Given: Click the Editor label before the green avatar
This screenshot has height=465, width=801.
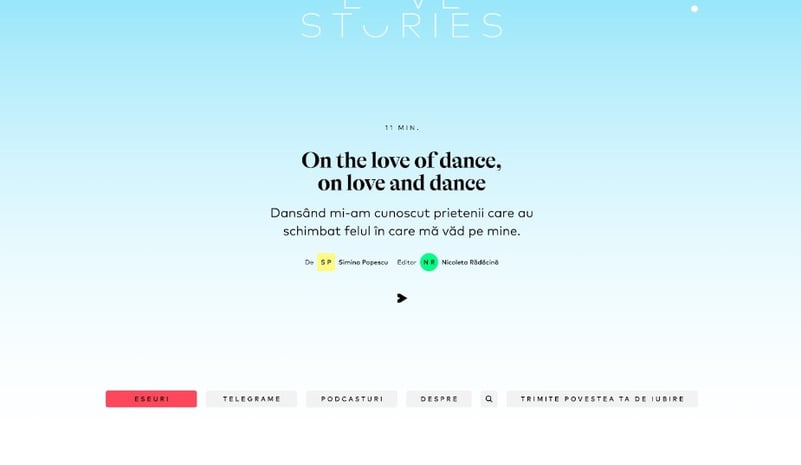Looking at the screenshot, I should point(407,262).
